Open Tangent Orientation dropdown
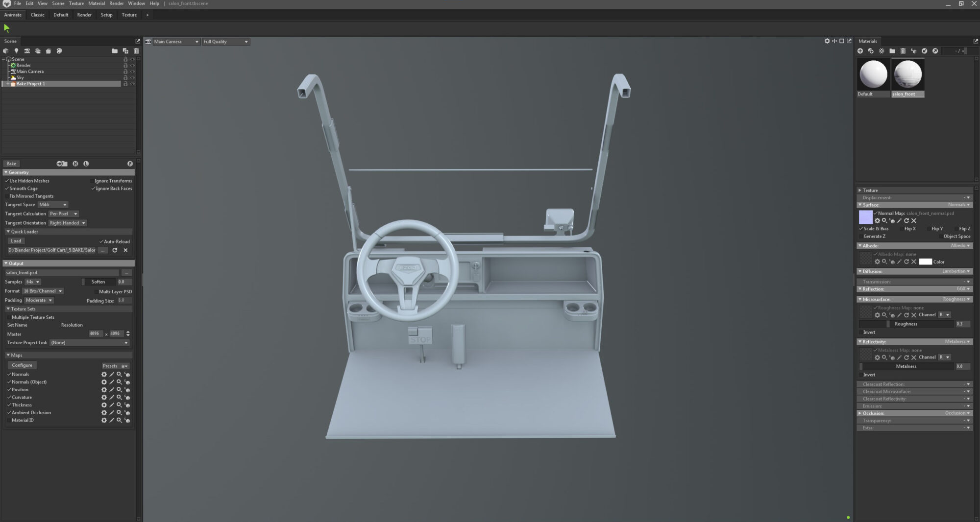The width and height of the screenshot is (980, 522). click(x=68, y=223)
